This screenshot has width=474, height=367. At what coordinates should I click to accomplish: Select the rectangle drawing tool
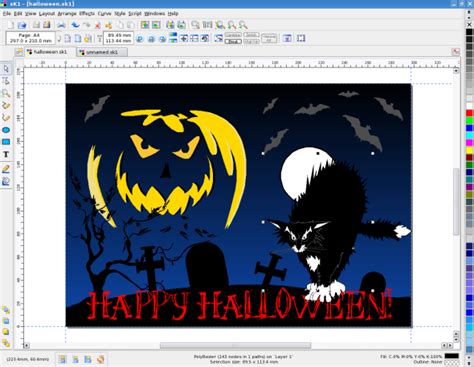(6, 142)
